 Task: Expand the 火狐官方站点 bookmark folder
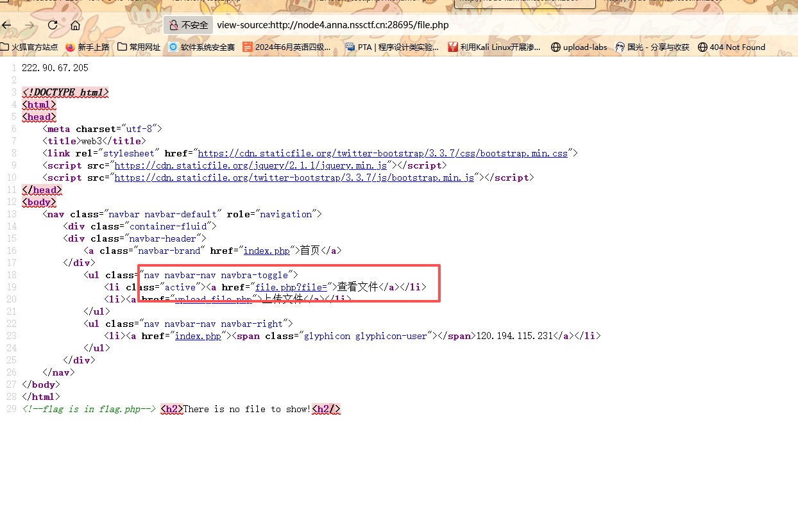click(x=30, y=47)
